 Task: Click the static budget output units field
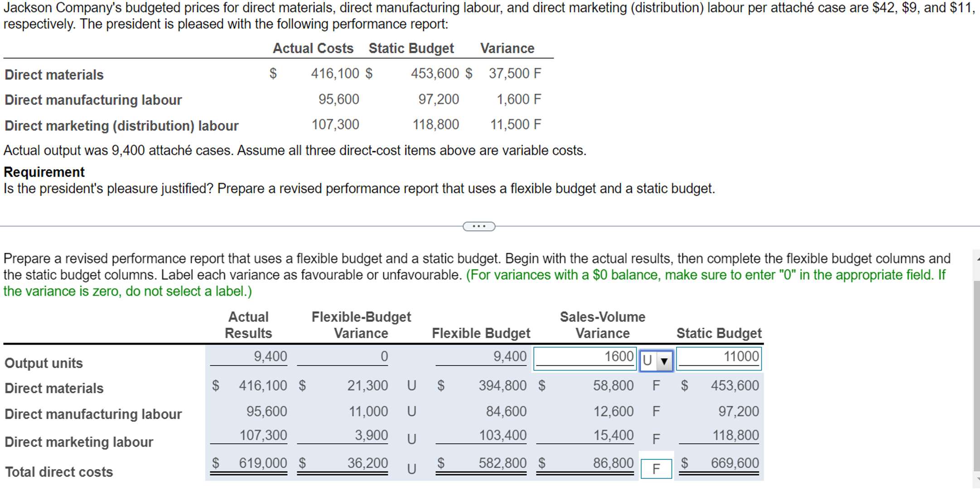point(719,359)
